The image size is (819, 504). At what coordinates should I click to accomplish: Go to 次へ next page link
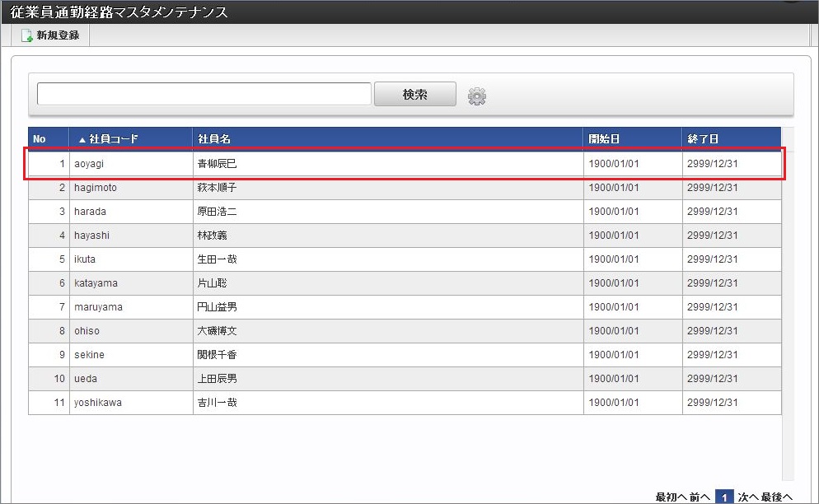[x=748, y=497]
